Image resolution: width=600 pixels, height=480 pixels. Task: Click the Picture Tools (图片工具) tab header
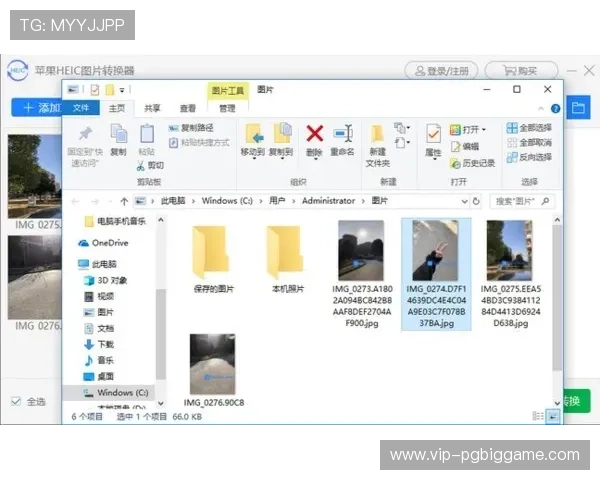pyautogui.click(x=228, y=91)
